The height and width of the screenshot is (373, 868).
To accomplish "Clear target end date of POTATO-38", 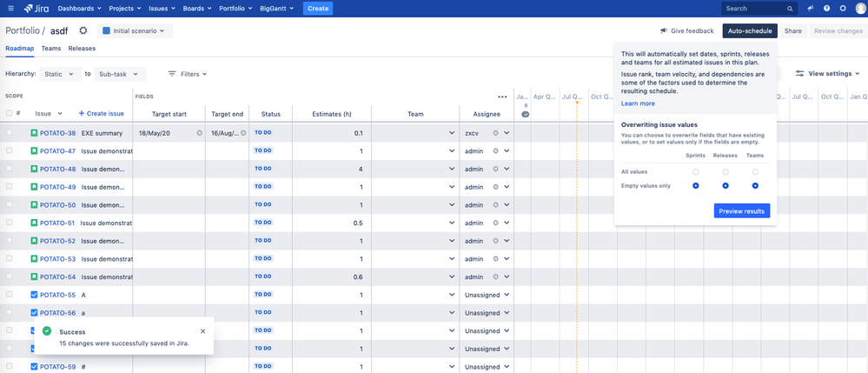I will (x=243, y=133).
